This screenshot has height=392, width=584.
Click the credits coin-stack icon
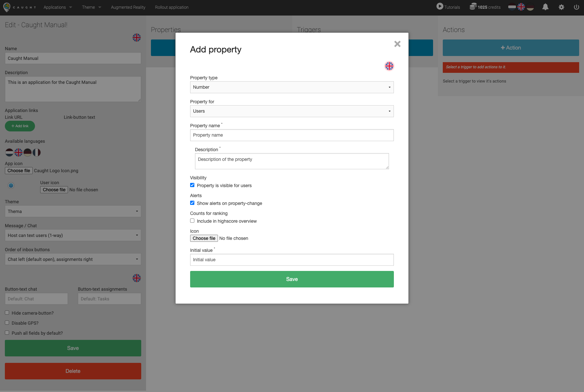tap(473, 6)
